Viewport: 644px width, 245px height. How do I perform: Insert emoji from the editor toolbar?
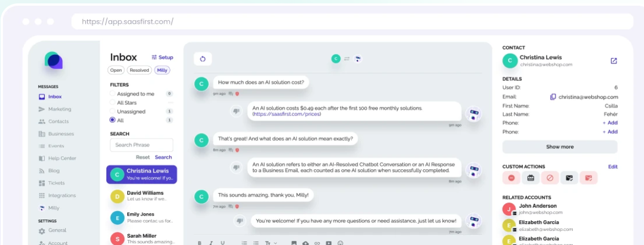340,243
